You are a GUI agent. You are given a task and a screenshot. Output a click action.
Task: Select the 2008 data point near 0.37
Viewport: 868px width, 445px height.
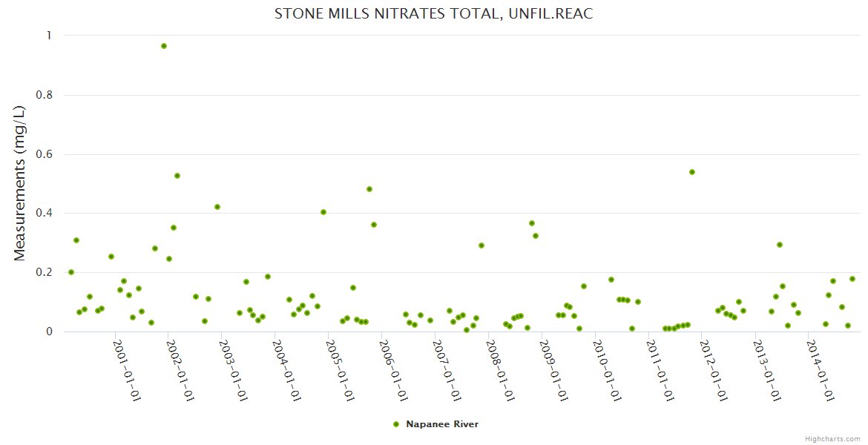(x=532, y=223)
